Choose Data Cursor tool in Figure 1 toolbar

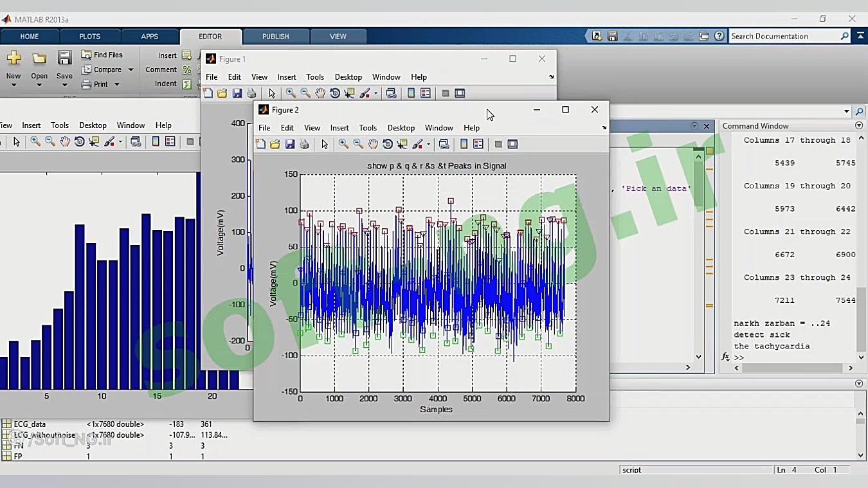click(350, 93)
